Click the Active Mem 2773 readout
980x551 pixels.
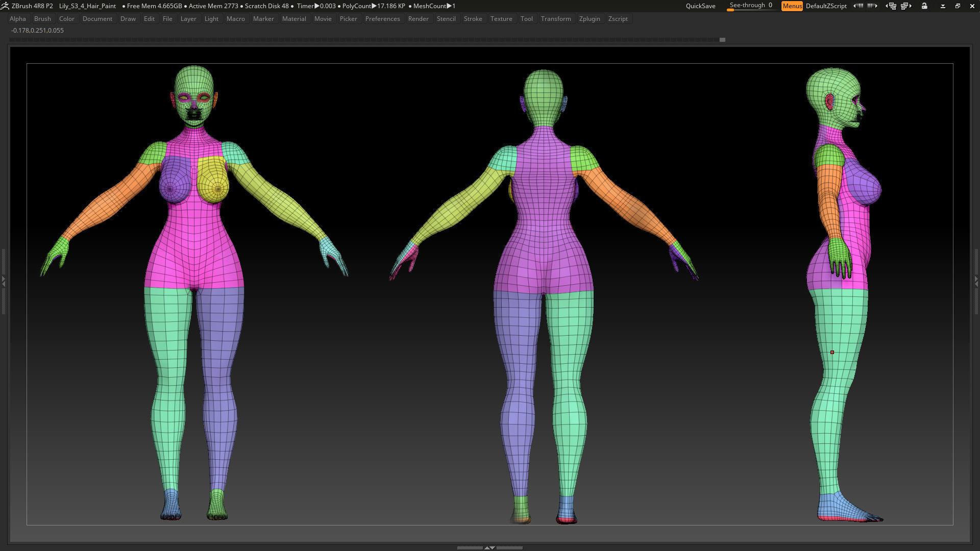tap(213, 6)
